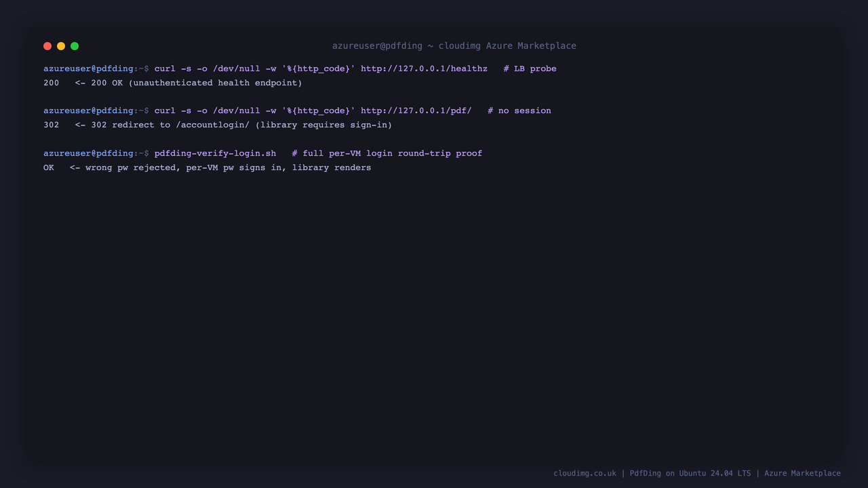This screenshot has width=868, height=488.
Task: Click the curl command for the /healthz URL
Action: coord(321,68)
